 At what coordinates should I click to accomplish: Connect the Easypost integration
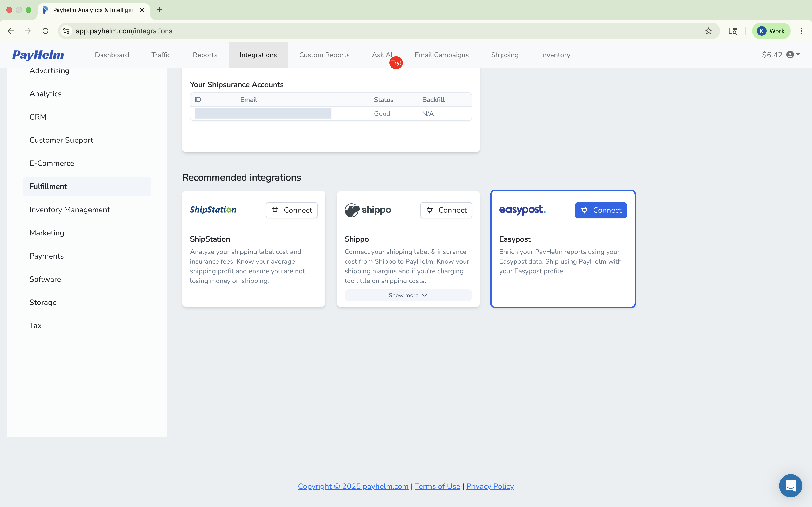(601, 210)
